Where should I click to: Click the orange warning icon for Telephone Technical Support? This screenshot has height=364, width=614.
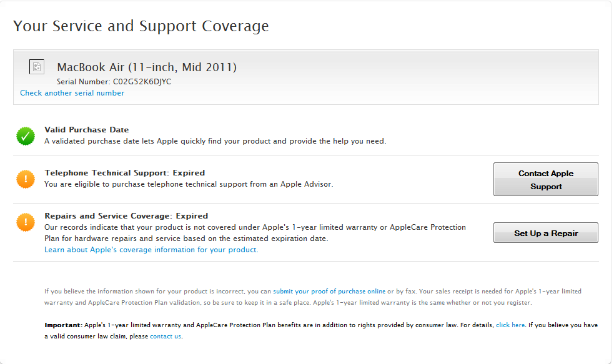pyautogui.click(x=26, y=179)
